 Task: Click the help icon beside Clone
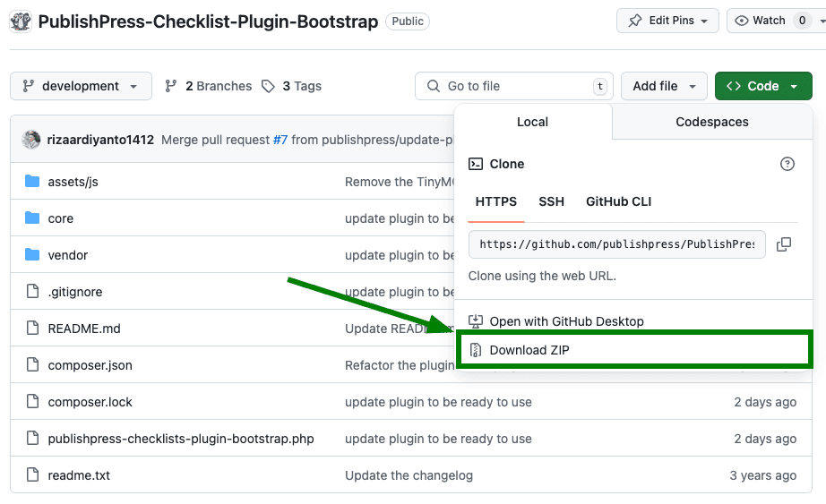point(787,164)
